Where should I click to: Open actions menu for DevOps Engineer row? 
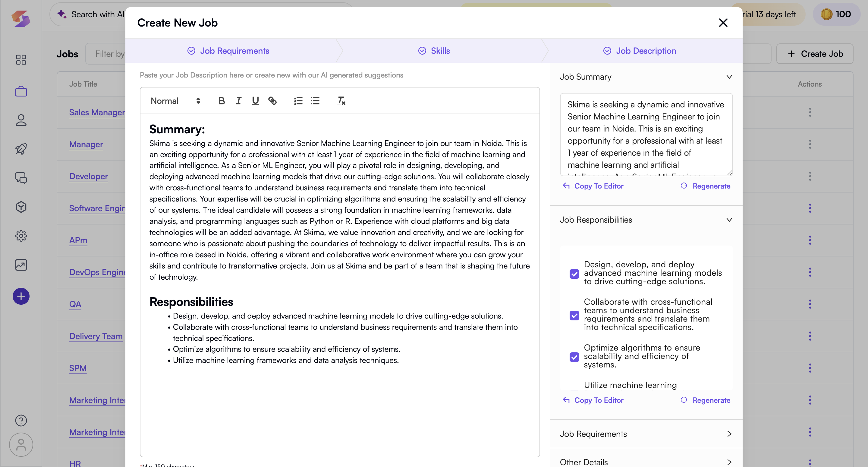click(810, 272)
